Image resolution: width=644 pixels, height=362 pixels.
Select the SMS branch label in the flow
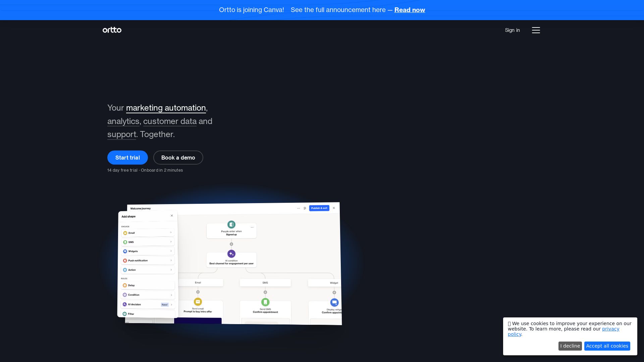265,283
